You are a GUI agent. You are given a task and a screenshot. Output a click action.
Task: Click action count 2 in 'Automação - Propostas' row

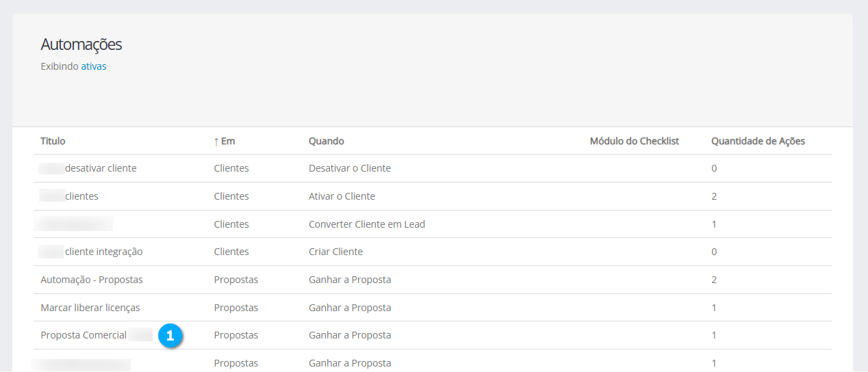(714, 280)
